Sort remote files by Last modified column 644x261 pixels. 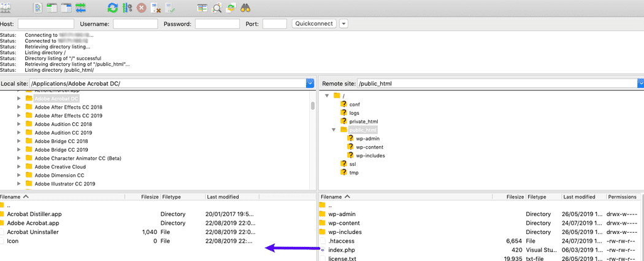tap(579, 197)
